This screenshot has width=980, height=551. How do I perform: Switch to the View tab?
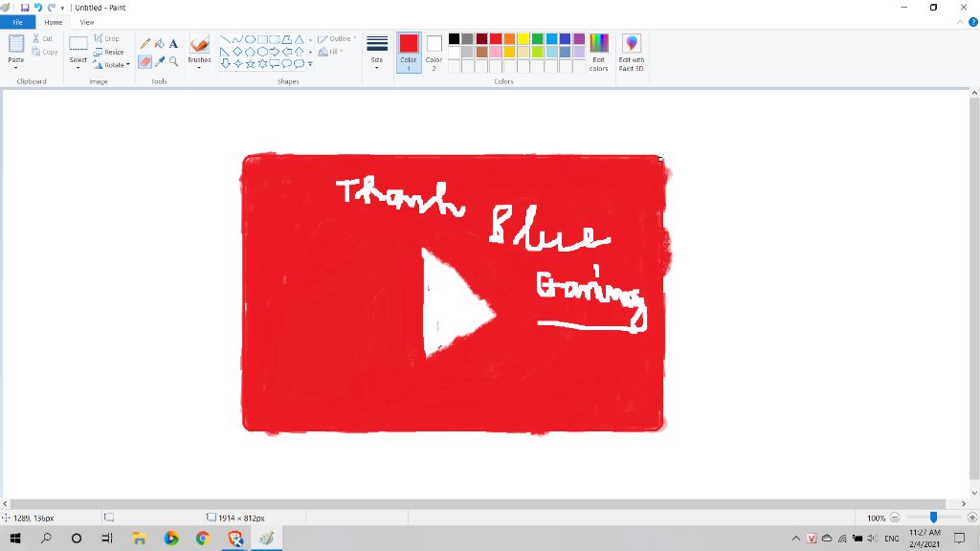[x=87, y=22]
